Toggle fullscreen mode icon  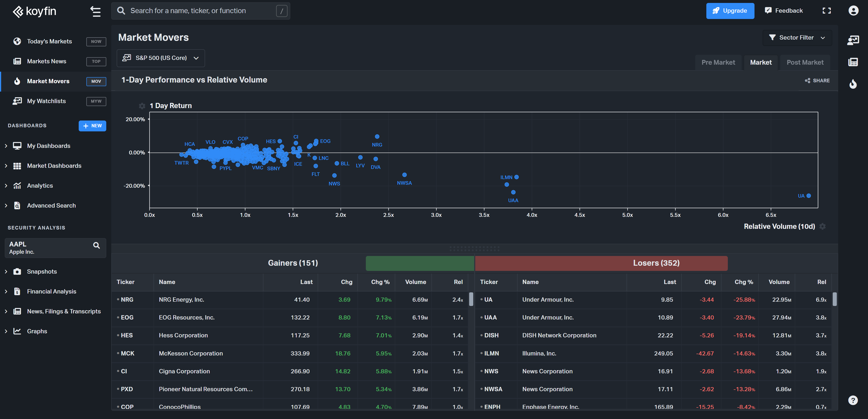tap(827, 11)
